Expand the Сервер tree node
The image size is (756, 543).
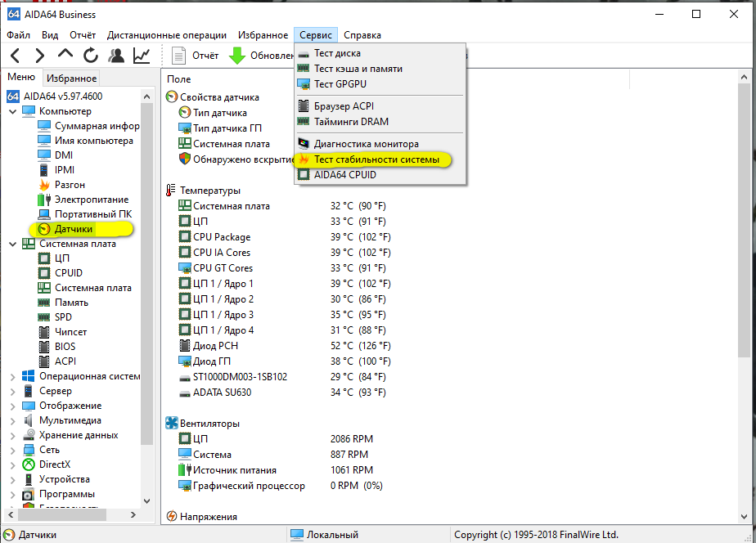[11, 391]
